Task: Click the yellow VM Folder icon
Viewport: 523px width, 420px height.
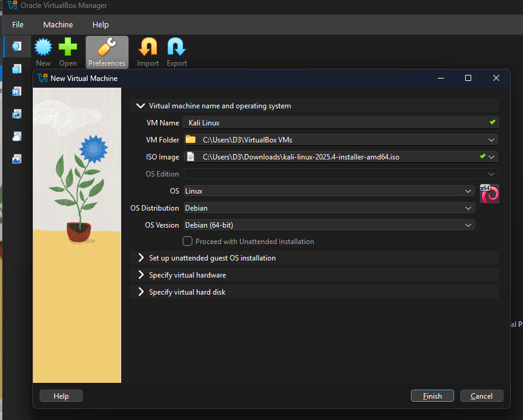Action: pos(191,139)
